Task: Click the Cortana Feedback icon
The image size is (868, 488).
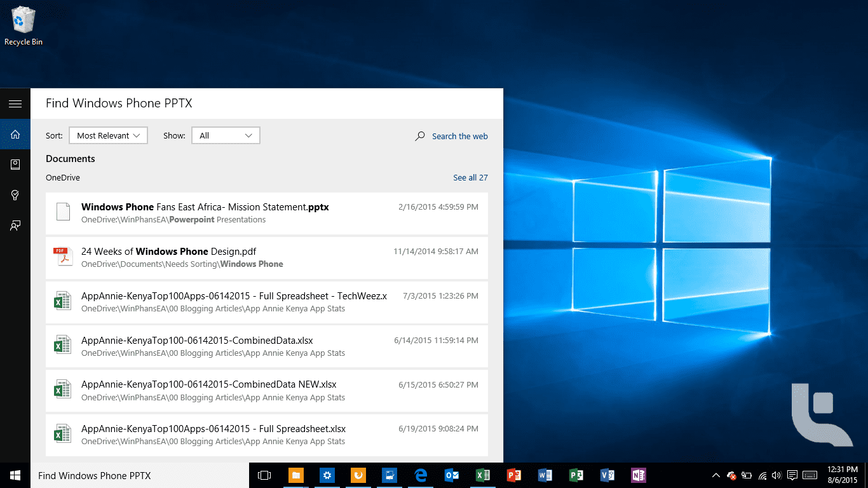Action: coord(15,226)
